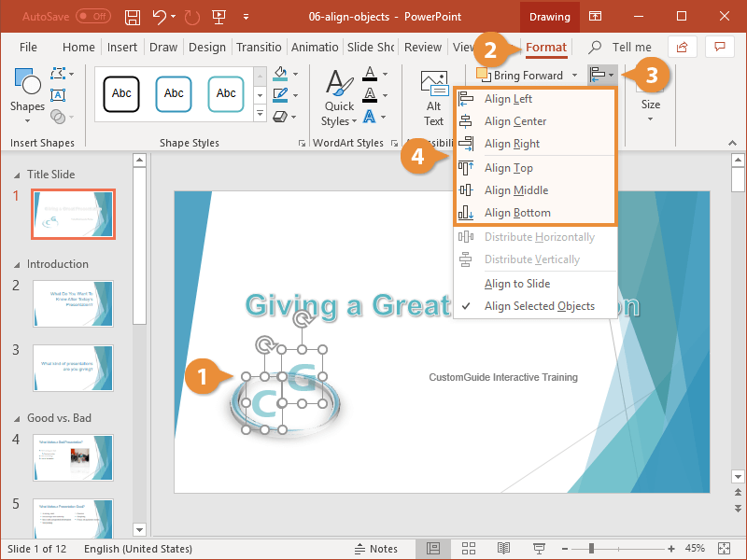Open the Edit Shape tool

57,72
